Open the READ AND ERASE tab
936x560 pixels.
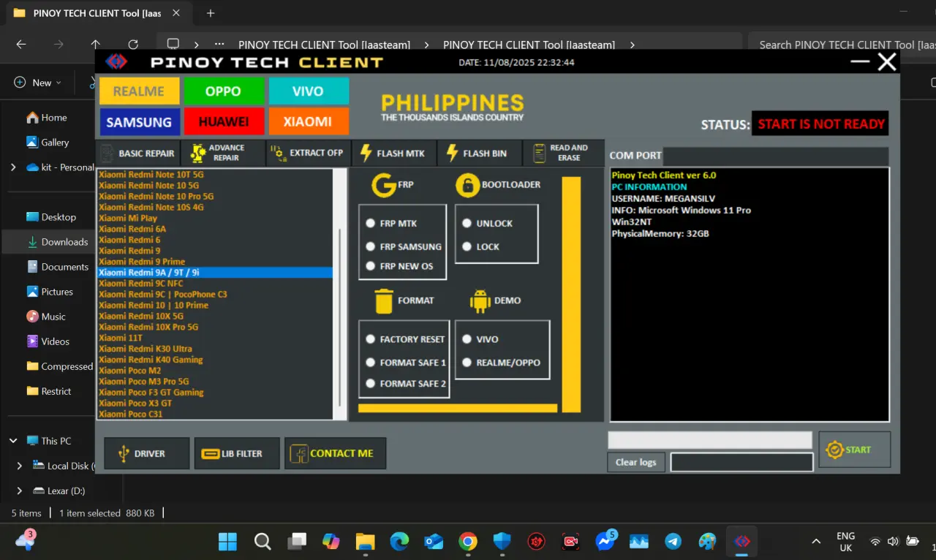pos(564,153)
